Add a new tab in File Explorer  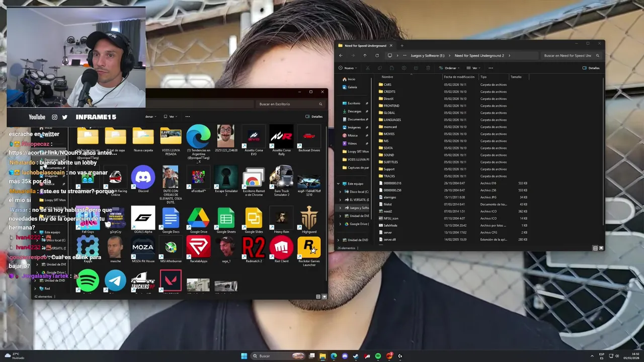point(401,46)
